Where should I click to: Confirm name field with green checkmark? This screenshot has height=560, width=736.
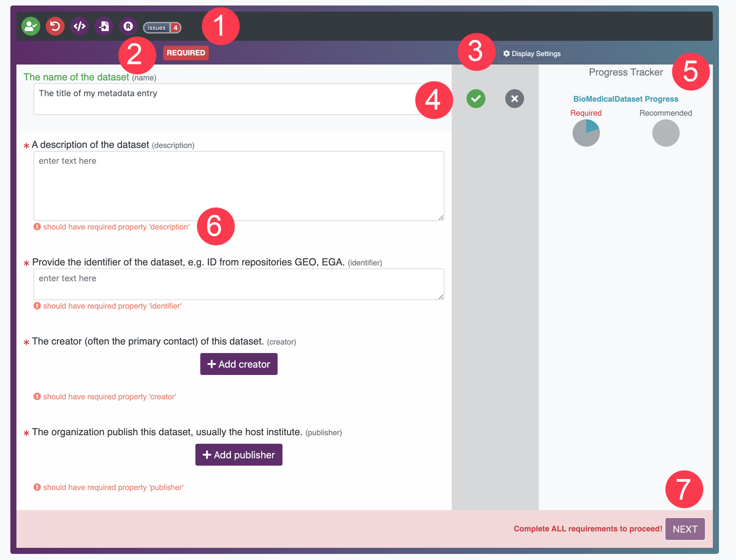[x=476, y=99]
